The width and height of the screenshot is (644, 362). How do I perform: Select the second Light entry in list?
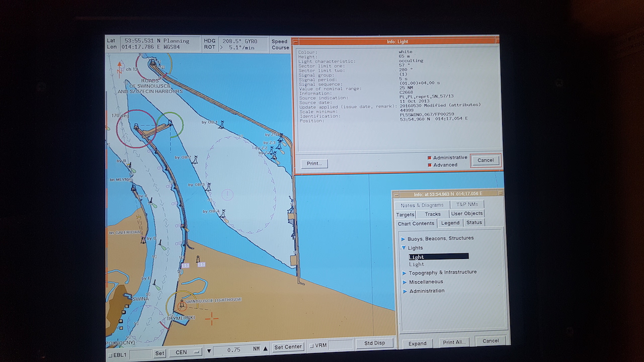click(417, 264)
